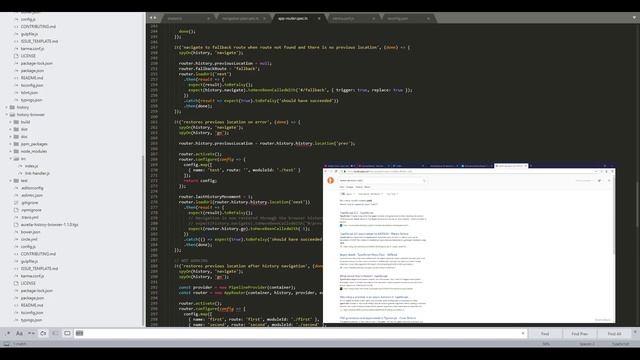640x360 pixels.
Task: Toggle whole word matching in find bar
Action: 31,333
